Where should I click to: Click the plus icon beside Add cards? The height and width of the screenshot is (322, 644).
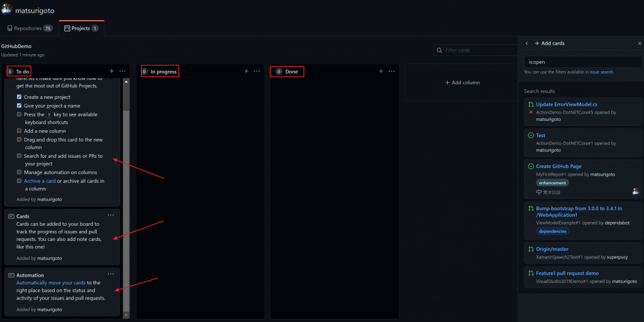point(537,43)
